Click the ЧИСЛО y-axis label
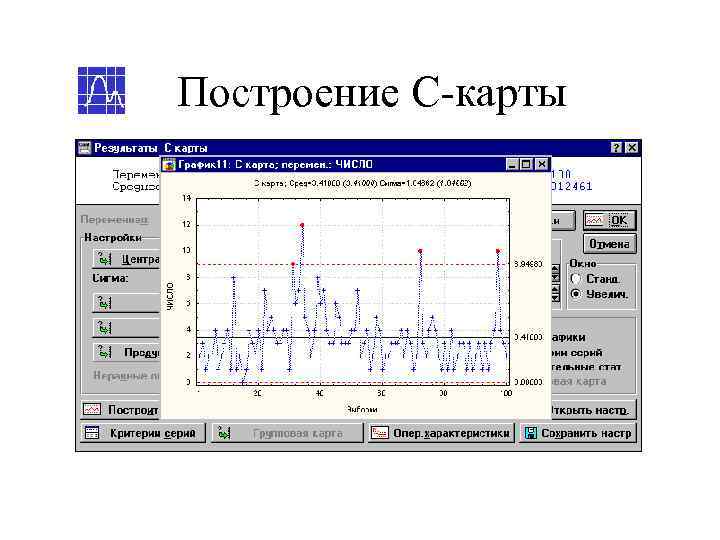The image size is (720, 540). [171, 296]
